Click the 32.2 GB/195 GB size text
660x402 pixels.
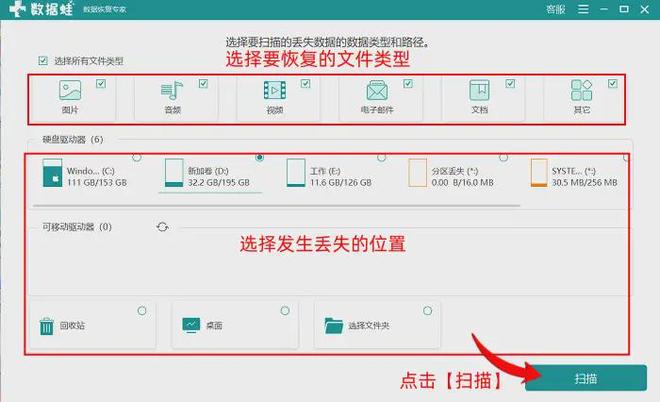[219, 183]
